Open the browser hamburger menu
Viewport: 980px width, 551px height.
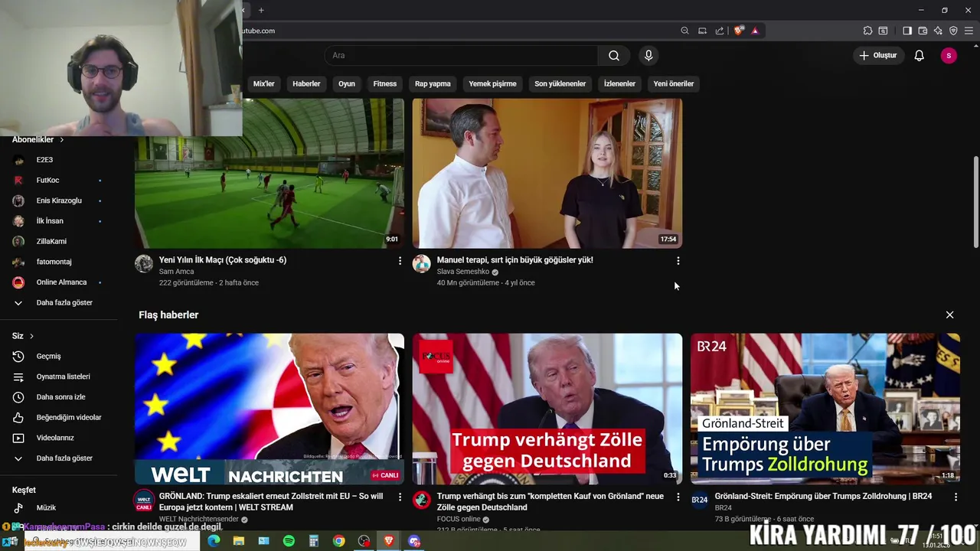click(969, 31)
